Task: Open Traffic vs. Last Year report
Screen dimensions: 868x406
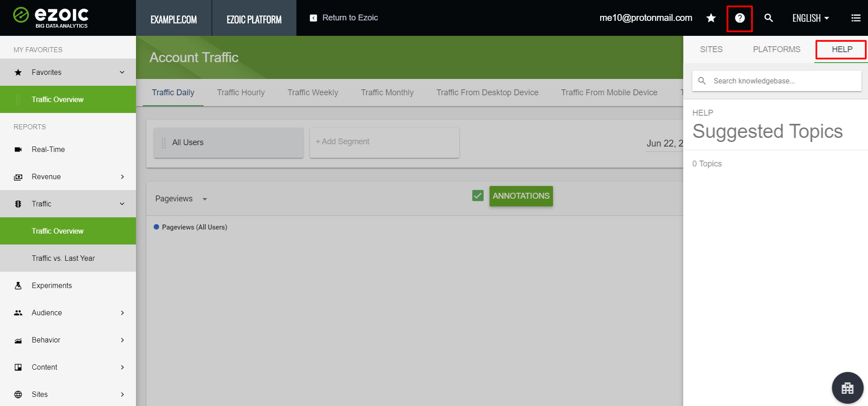Action: click(x=63, y=258)
